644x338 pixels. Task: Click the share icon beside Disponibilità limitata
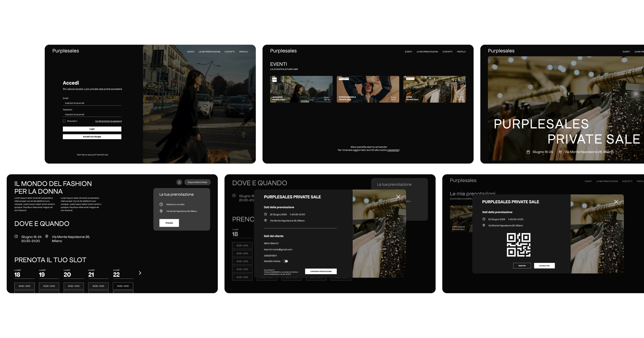179,182
